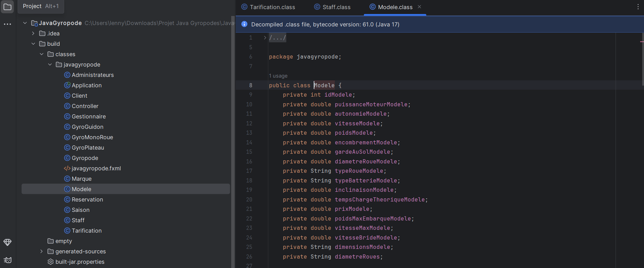
Task: Open the Gyropode class in the tree
Action: pyautogui.click(x=85, y=158)
